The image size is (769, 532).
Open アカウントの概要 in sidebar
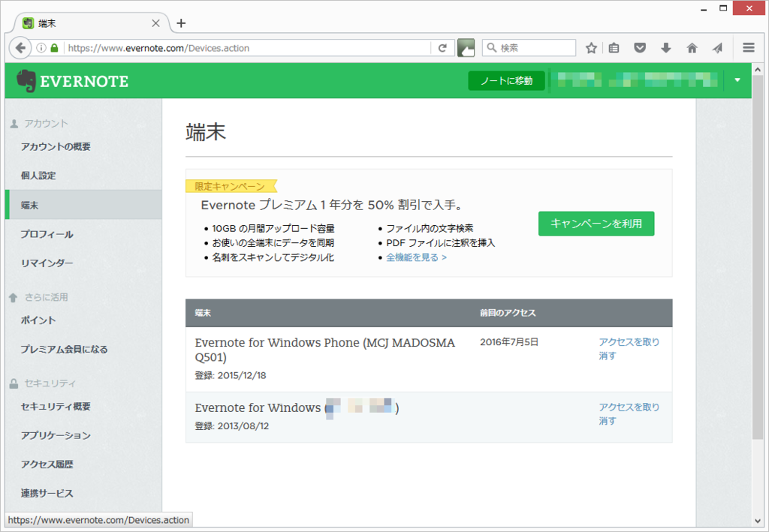56,146
